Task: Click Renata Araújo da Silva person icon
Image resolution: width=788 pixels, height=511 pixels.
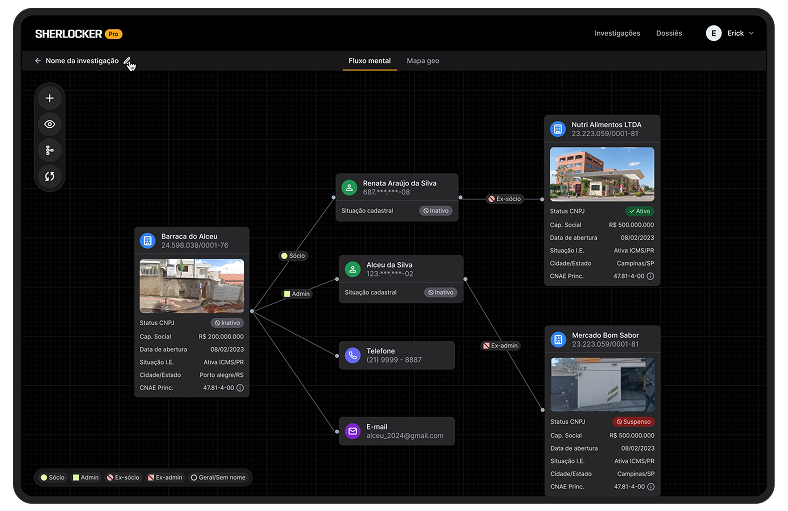Action: 349,187
